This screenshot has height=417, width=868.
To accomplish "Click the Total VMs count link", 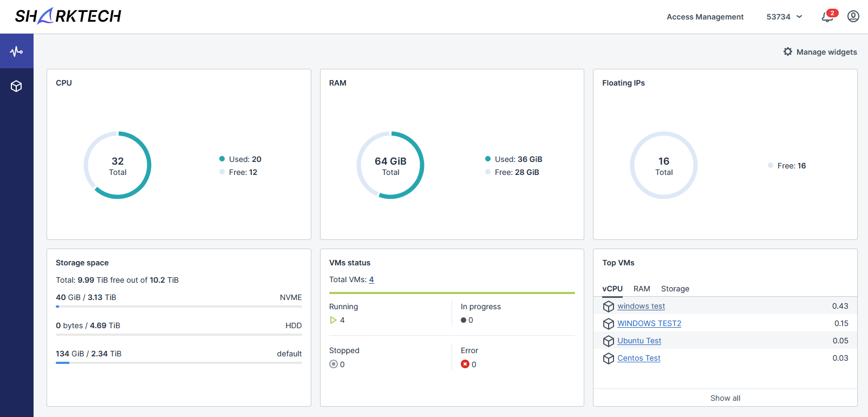I will (371, 279).
